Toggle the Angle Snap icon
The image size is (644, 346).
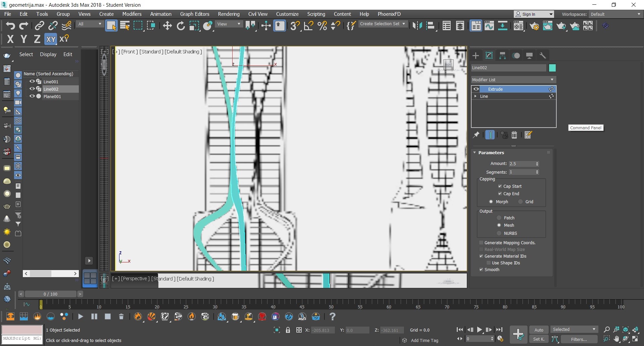(x=308, y=26)
